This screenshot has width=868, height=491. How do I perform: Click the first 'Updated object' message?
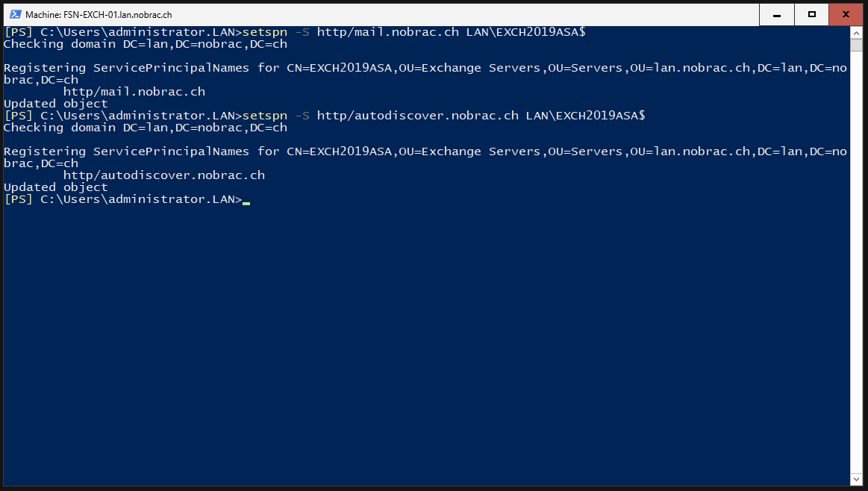(x=56, y=104)
